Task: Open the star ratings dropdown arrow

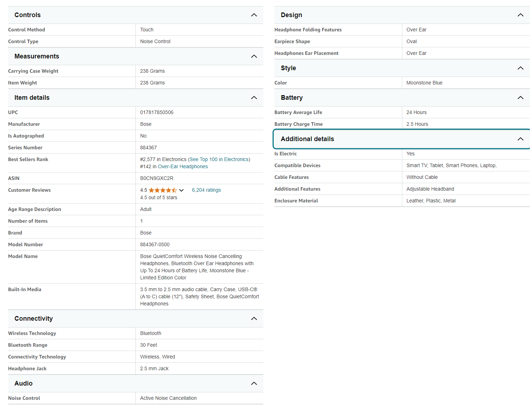Action: (181, 190)
